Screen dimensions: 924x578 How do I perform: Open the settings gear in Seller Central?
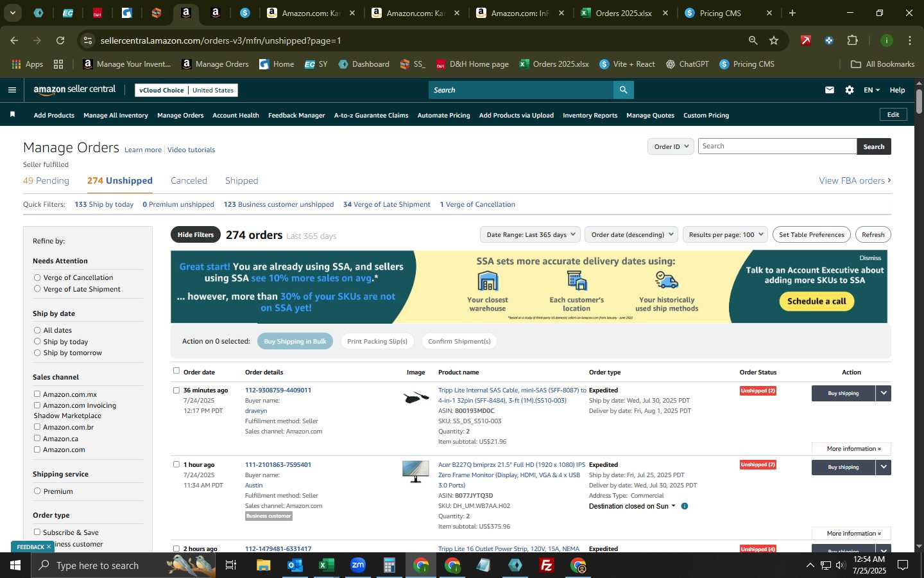[x=850, y=90]
